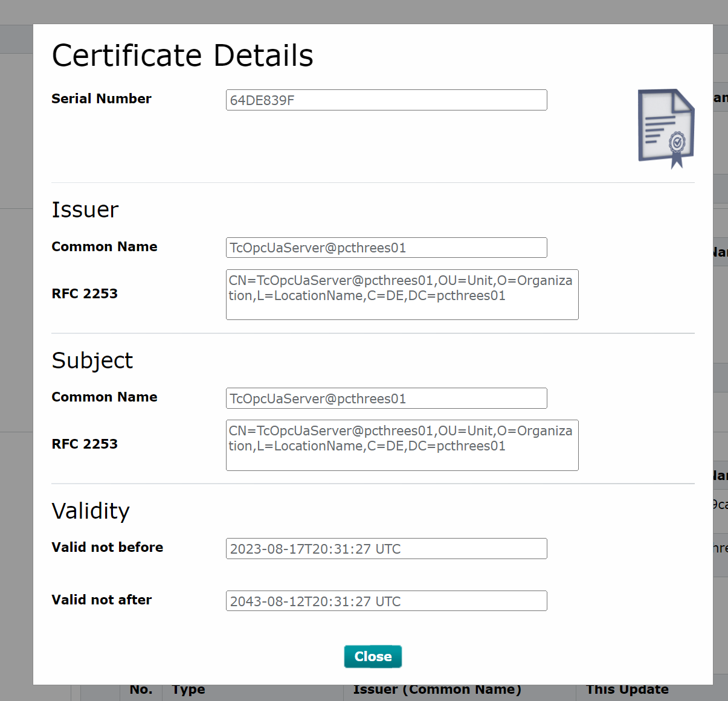The width and height of the screenshot is (728, 701).
Task: Click the Valid not after date field
Action: pos(387,601)
